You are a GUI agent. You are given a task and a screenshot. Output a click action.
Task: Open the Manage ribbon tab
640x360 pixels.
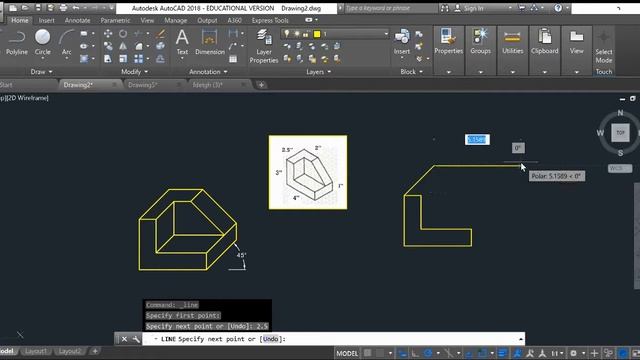[x=176, y=20]
